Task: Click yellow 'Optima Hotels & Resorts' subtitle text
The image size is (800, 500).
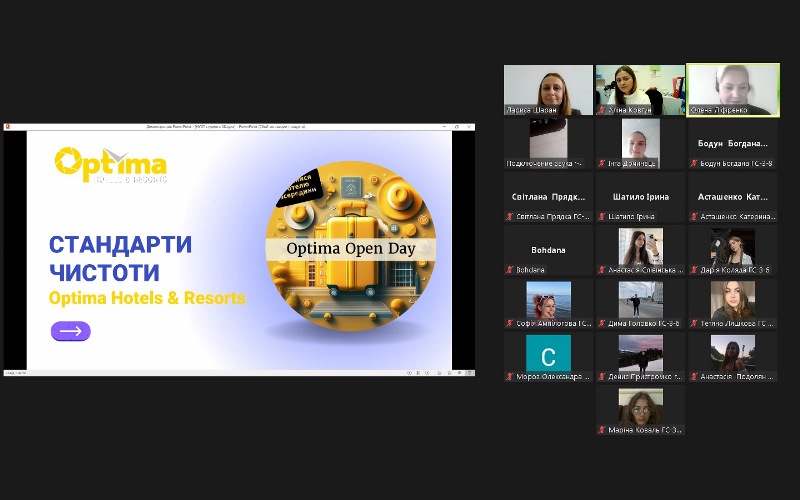Action: click(x=147, y=298)
